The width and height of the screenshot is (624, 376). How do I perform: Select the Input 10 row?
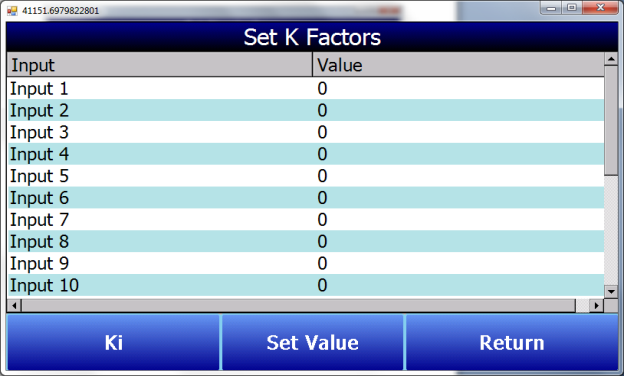[x=306, y=285]
